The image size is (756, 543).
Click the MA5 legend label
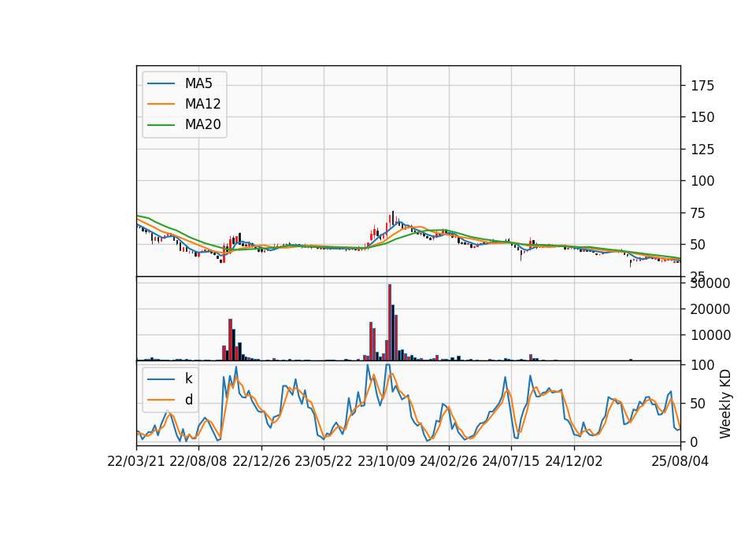click(x=198, y=83)
